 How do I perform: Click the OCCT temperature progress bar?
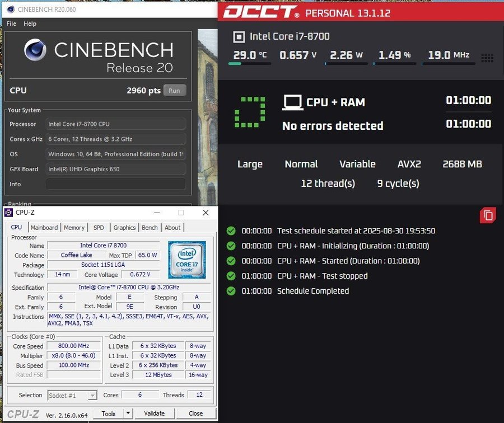[x=250, y=64]
